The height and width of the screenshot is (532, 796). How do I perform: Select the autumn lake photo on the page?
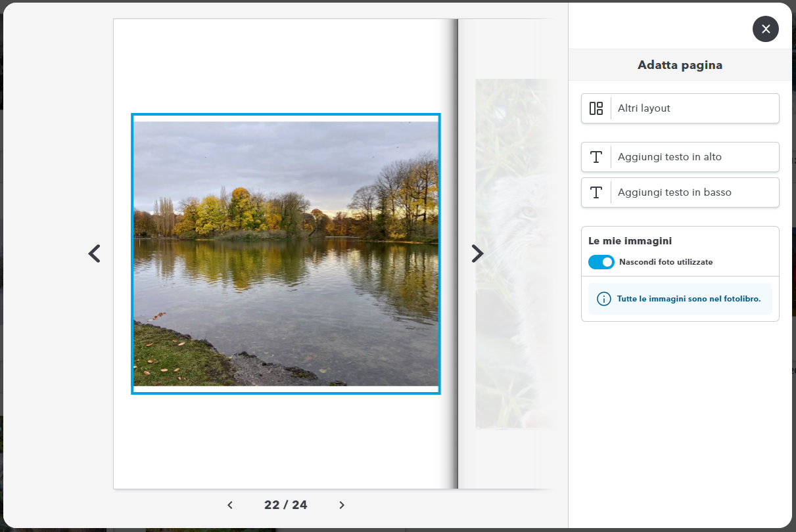coord(286,254)
